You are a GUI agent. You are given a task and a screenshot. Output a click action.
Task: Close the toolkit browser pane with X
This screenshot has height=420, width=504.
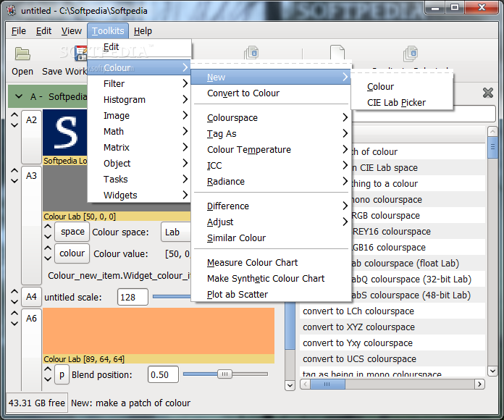click(x=488, y=93)
